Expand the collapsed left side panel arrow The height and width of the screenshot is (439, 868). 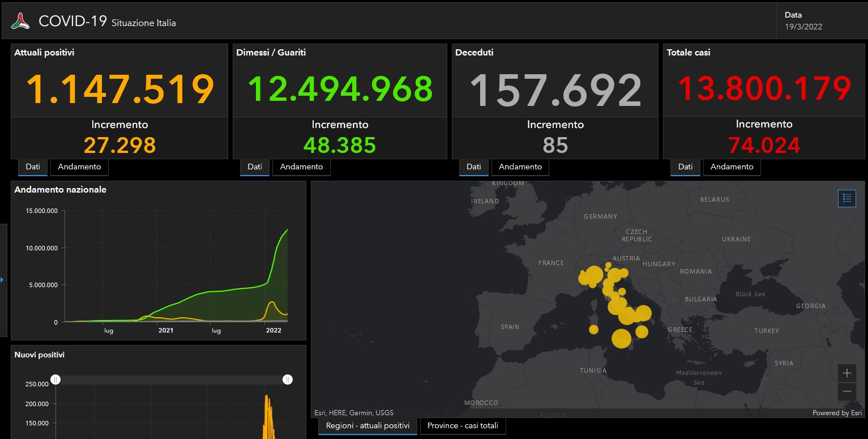(x=2, y=280)
